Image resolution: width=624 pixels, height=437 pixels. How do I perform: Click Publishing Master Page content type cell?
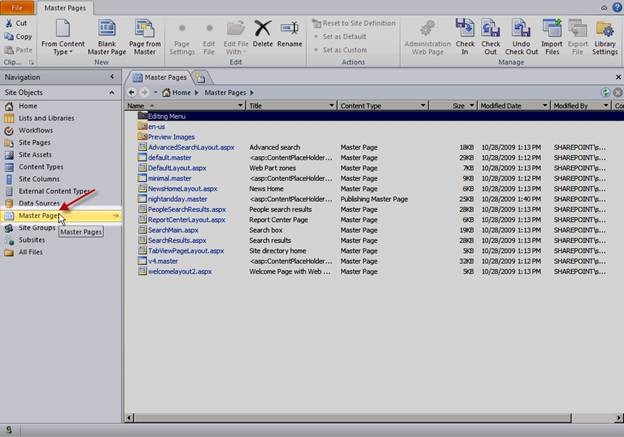click(x=374, y=199)
